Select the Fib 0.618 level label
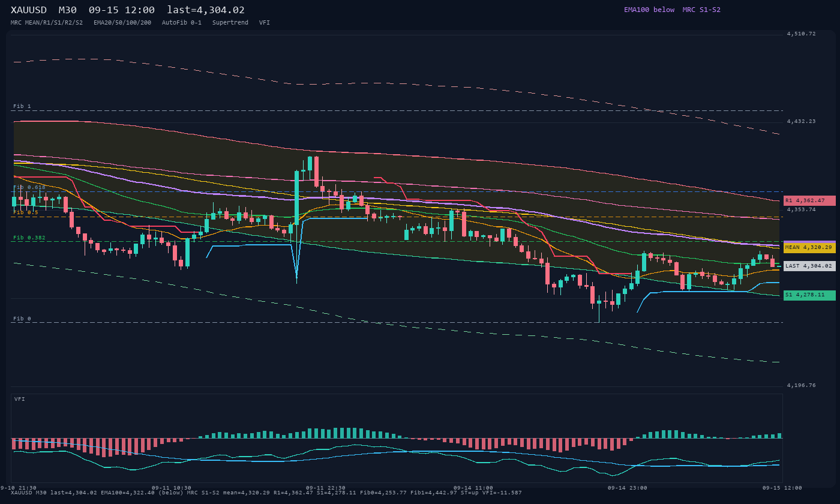Viewport: 840px width, 504px height. pos(29,187)
